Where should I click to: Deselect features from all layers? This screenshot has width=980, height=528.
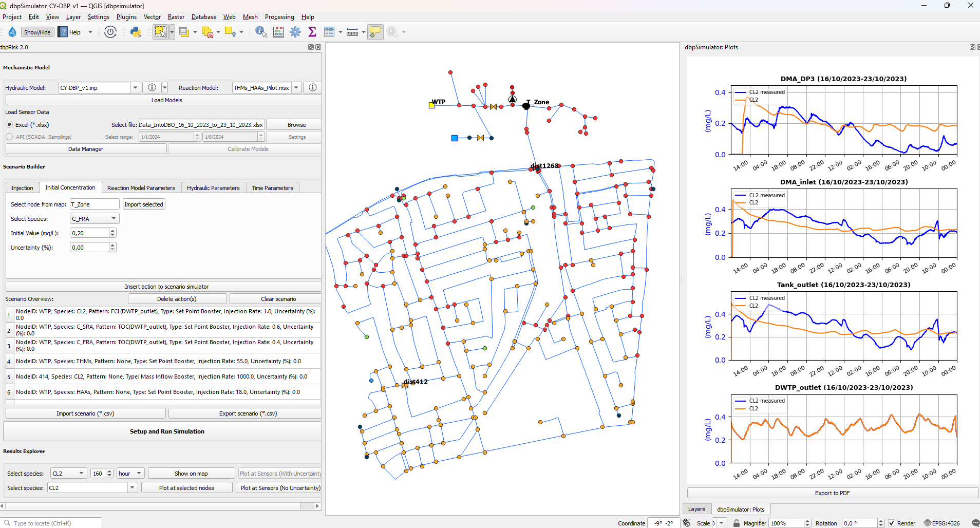pyautogui.click(x=208, y=32)
